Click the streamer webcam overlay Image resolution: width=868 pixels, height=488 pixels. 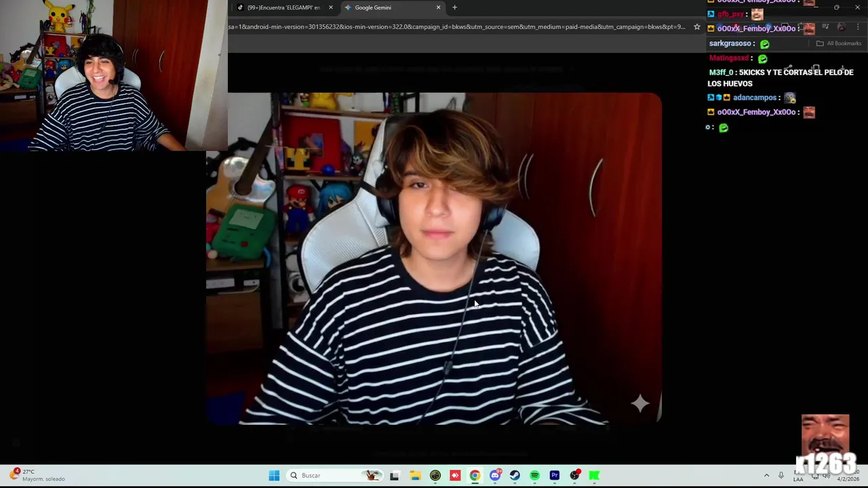(113, 75)
